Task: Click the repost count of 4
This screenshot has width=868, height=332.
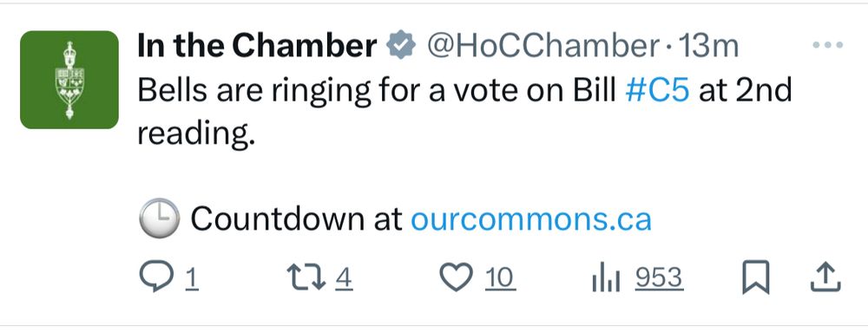Action: (344, 278)
